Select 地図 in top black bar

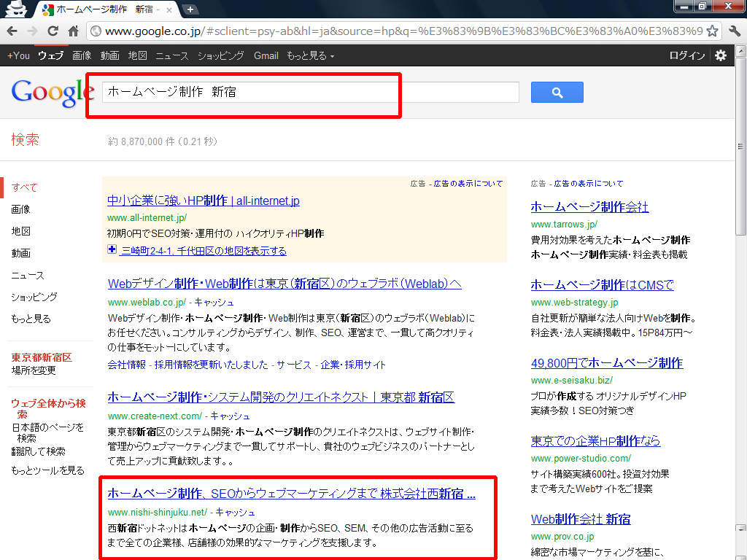point(138,55)
